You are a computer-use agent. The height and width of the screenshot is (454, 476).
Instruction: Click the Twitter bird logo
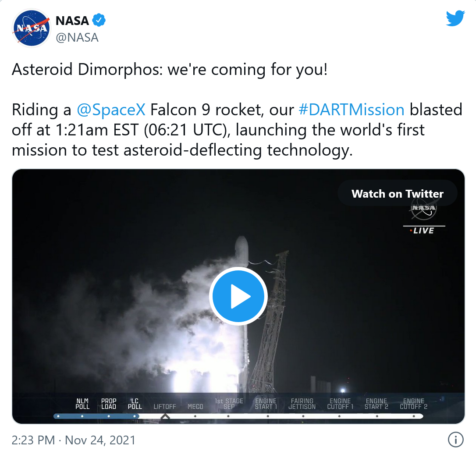(455, 19)
